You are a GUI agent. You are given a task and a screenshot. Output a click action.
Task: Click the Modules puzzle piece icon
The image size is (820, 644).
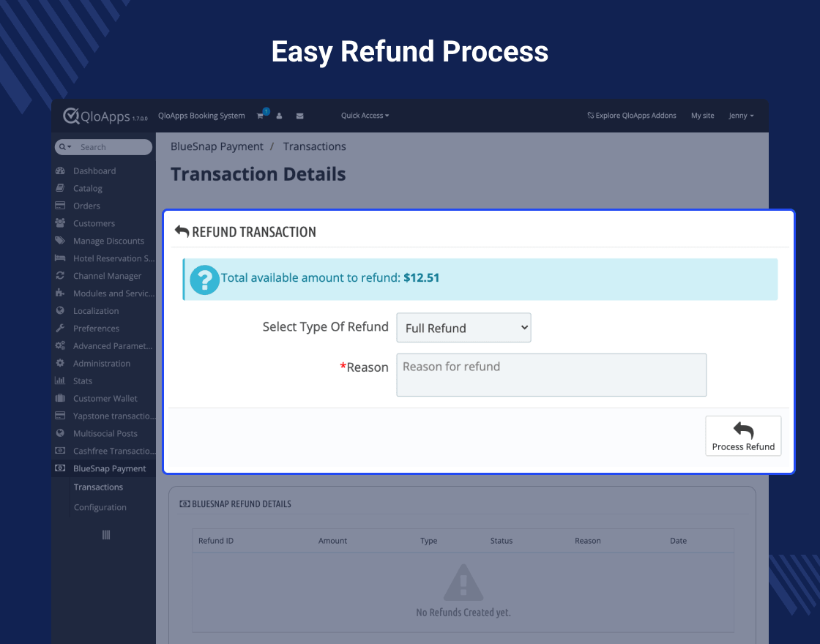(60, 293)
